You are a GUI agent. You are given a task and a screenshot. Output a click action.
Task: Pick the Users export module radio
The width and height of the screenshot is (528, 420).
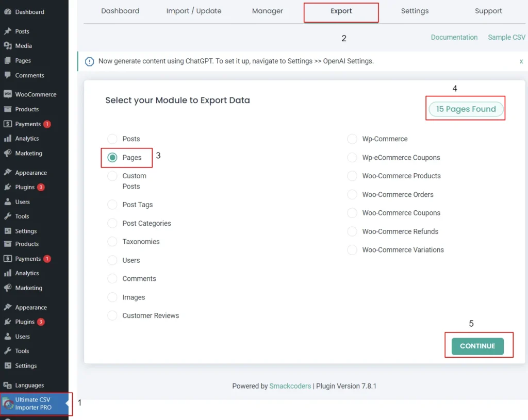click(112, 260)
